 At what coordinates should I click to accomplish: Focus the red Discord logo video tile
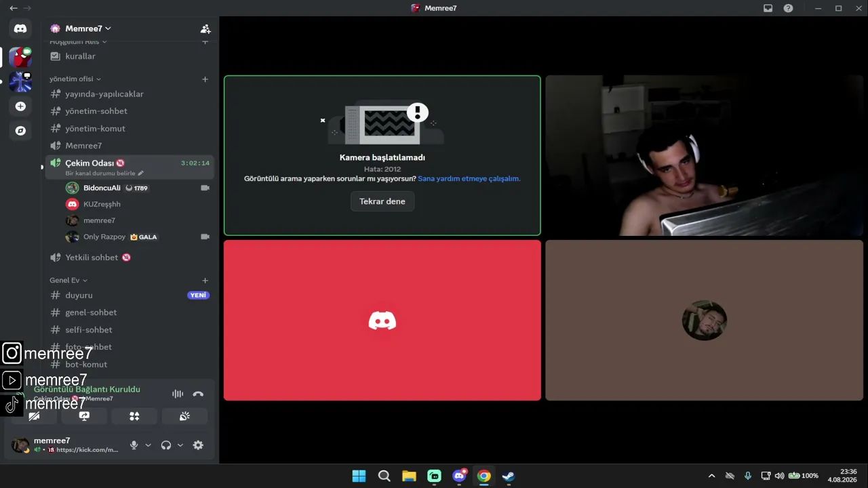pyautogui.click(x=382, y=320)
